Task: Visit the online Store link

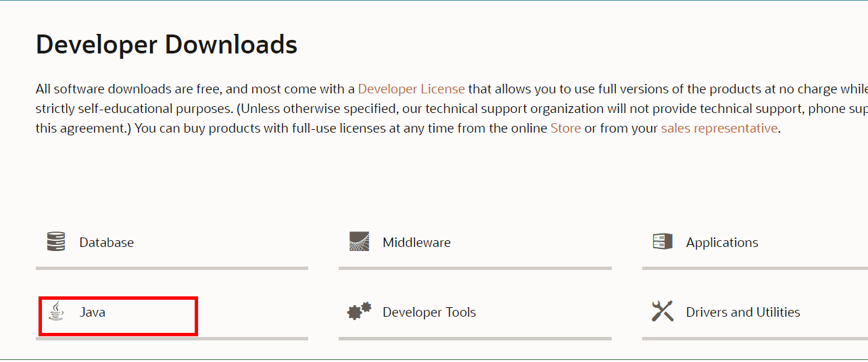Action: (566, 128)
